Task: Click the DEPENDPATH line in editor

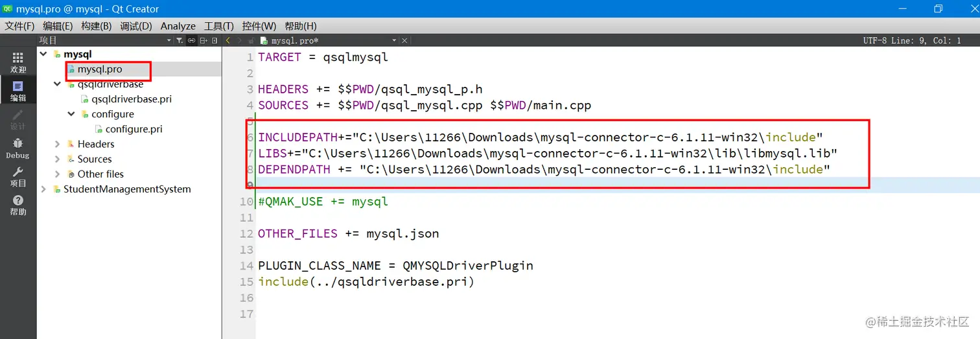Action: [x=544, y=170]
